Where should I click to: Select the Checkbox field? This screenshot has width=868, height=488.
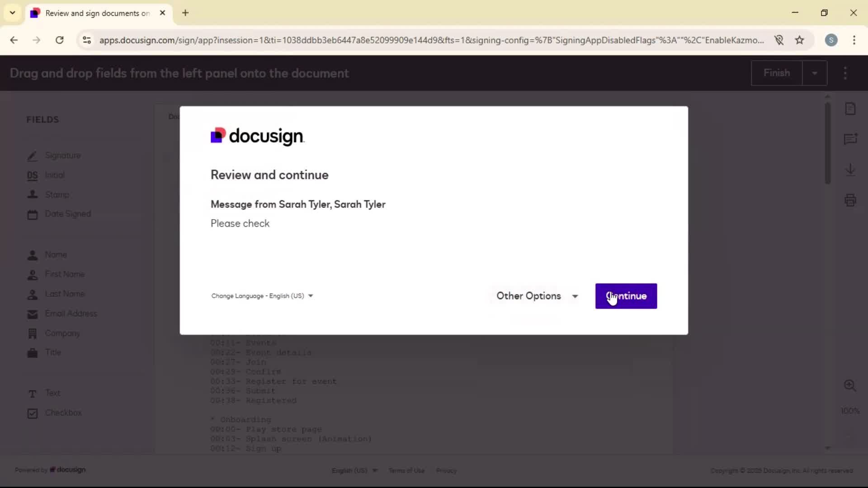point(54,413)
